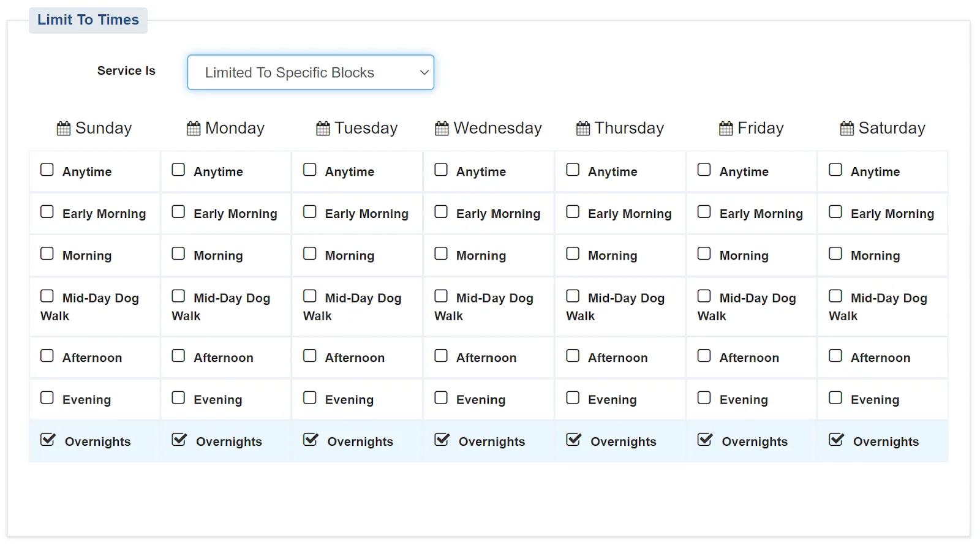The image size is (980, 545).
Task: Enable Saturday Evening checkbox
Action: click(835, 397)
